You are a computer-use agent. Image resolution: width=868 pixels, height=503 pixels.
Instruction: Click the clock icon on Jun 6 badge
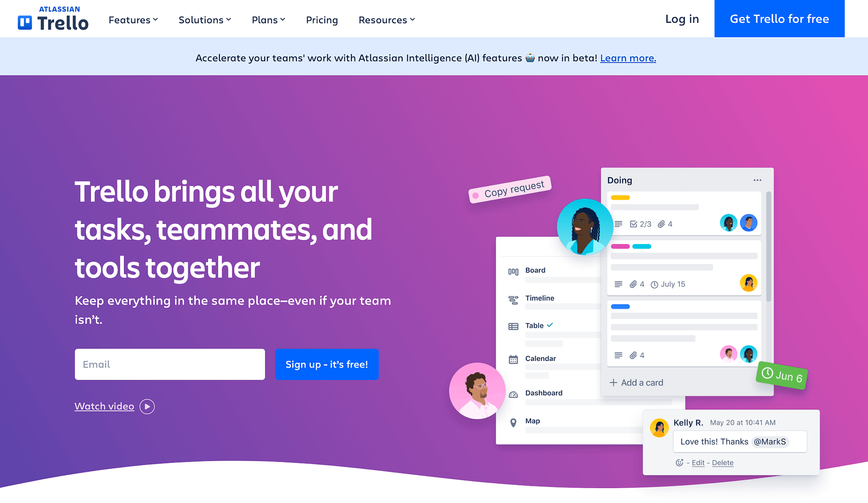[x=767, y=373]
